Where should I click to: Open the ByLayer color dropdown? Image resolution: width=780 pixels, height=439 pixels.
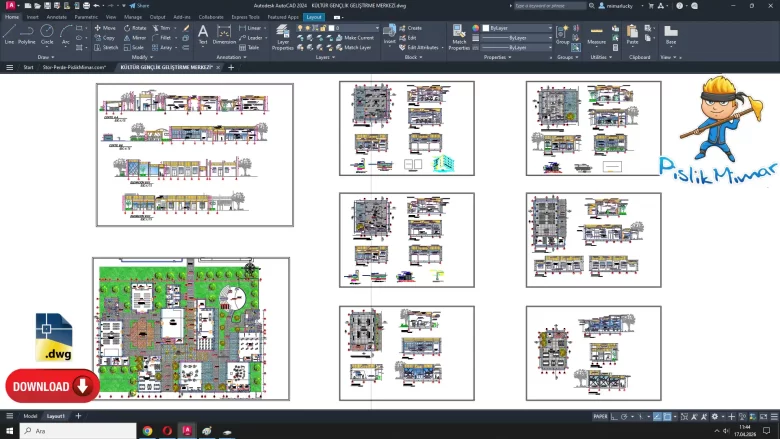click(515, 28)
